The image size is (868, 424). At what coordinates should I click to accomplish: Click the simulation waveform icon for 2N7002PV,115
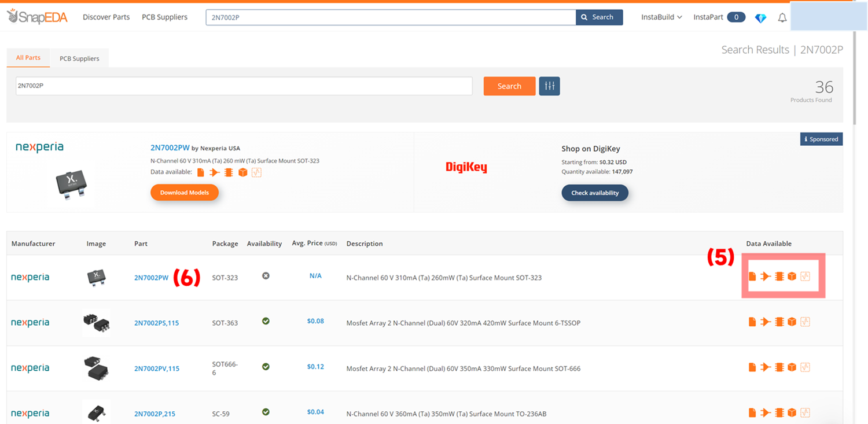pos(805,367)
